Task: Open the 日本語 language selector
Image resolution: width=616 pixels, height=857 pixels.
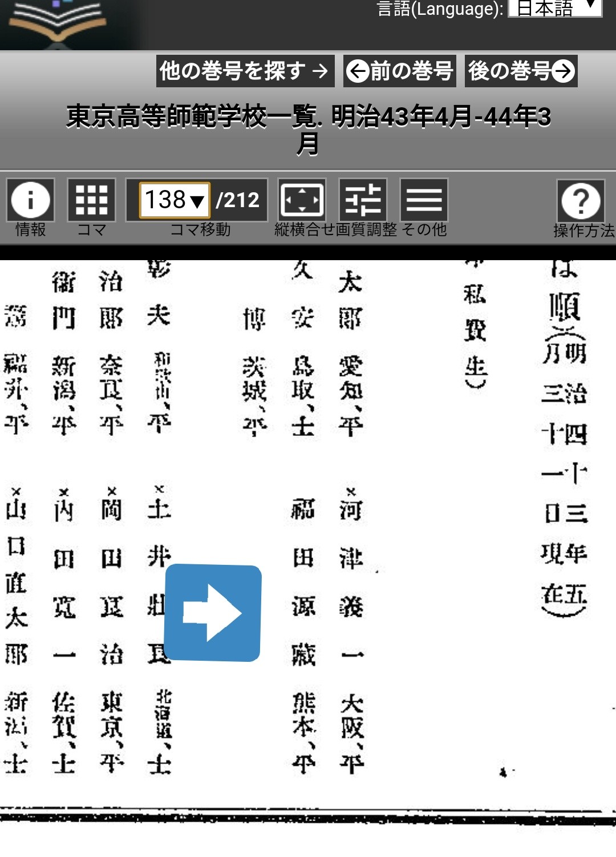Action: coord(554,9)
